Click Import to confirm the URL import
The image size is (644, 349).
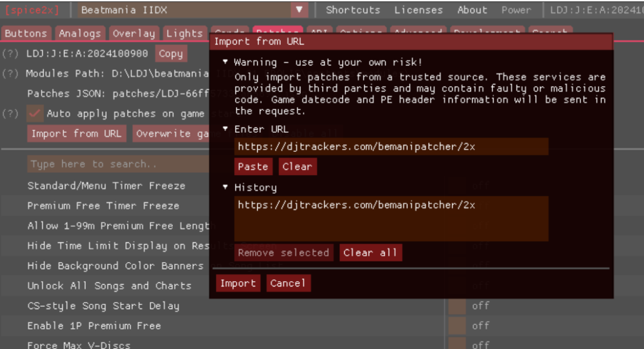point(237,283)
